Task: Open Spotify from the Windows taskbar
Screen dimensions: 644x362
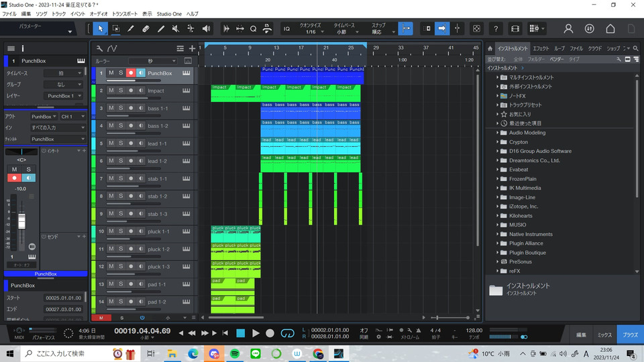Action: (x=234, y=353)
